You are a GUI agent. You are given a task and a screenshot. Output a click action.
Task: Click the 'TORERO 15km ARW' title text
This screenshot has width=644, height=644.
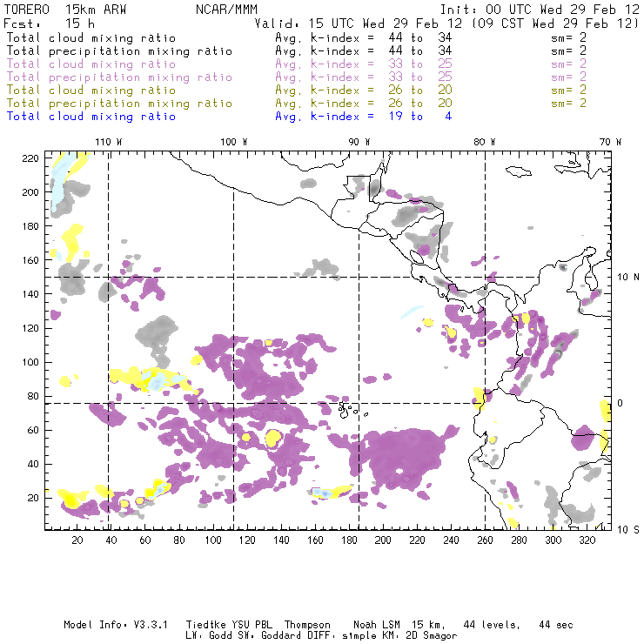click(65, 10)
